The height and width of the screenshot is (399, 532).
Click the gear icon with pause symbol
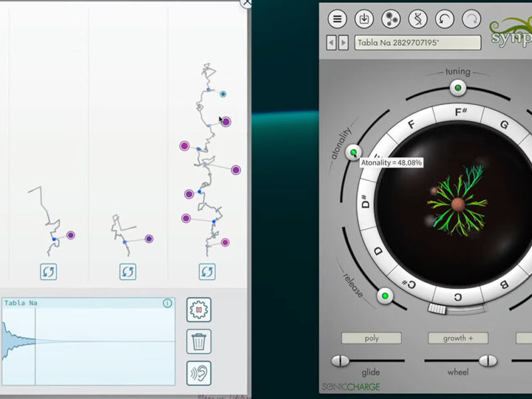(x=199, y=310)
